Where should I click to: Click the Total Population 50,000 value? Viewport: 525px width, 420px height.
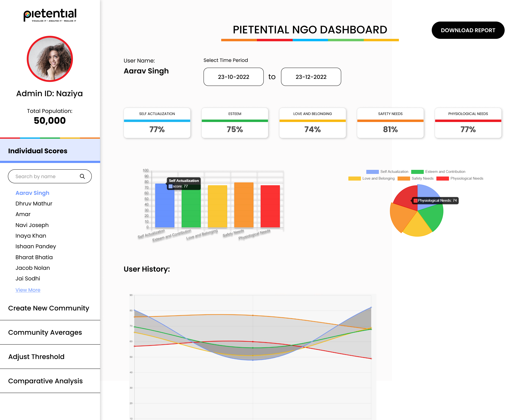[x=50, y=121]
